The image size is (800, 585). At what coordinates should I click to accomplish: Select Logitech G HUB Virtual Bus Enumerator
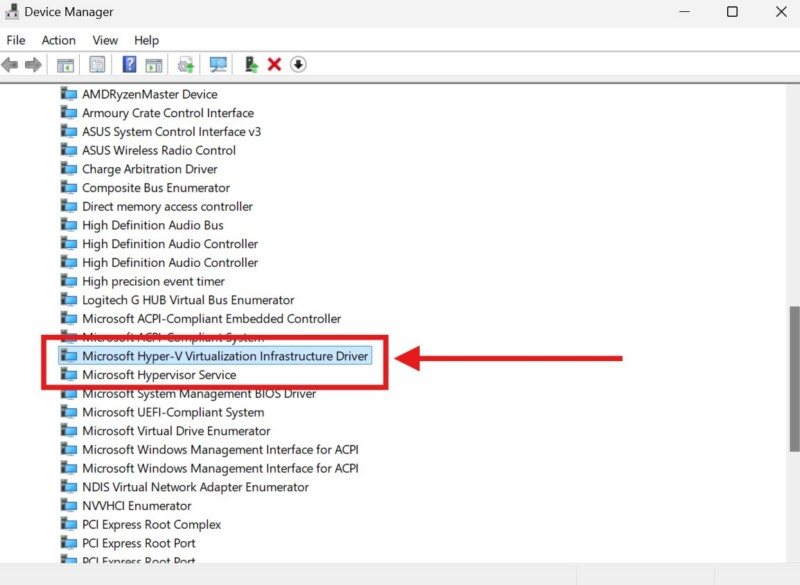coord(188,300)
